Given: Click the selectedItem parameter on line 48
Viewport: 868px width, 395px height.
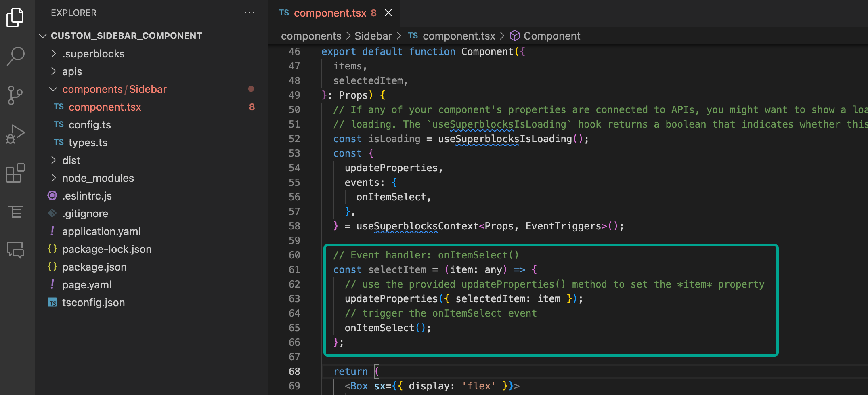Looking at the screenshot, I should pos(368,81).
